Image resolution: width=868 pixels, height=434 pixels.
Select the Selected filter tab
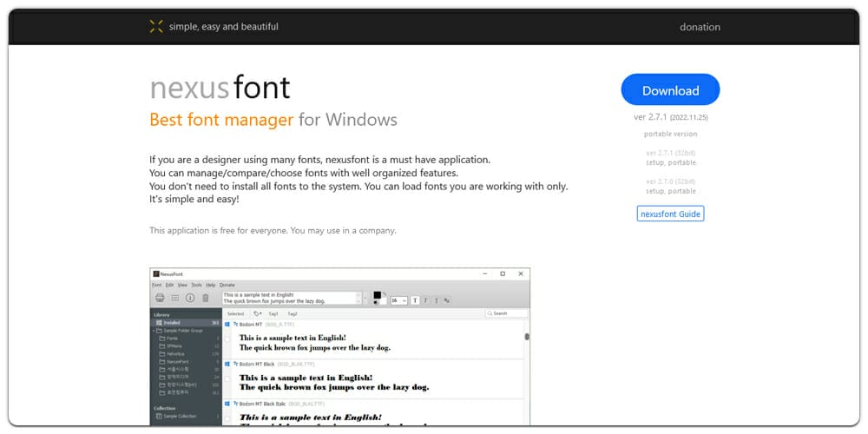click(x=235, y=314)
